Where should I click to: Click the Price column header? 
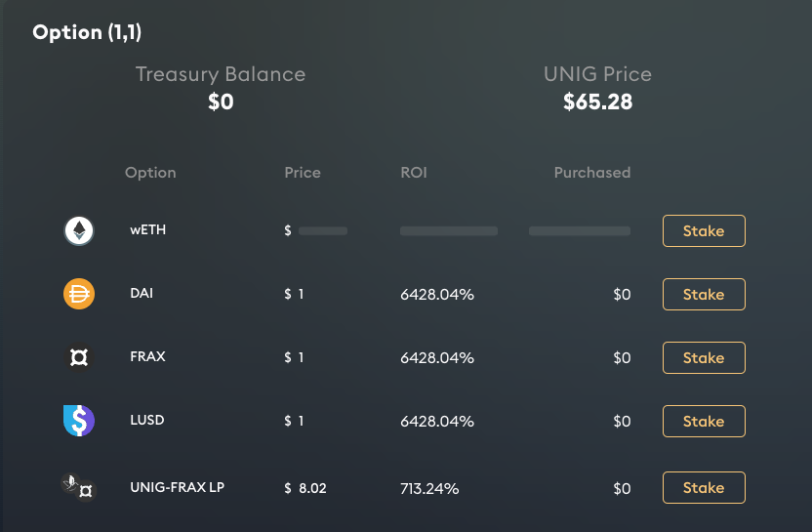[x=303, y=173]
